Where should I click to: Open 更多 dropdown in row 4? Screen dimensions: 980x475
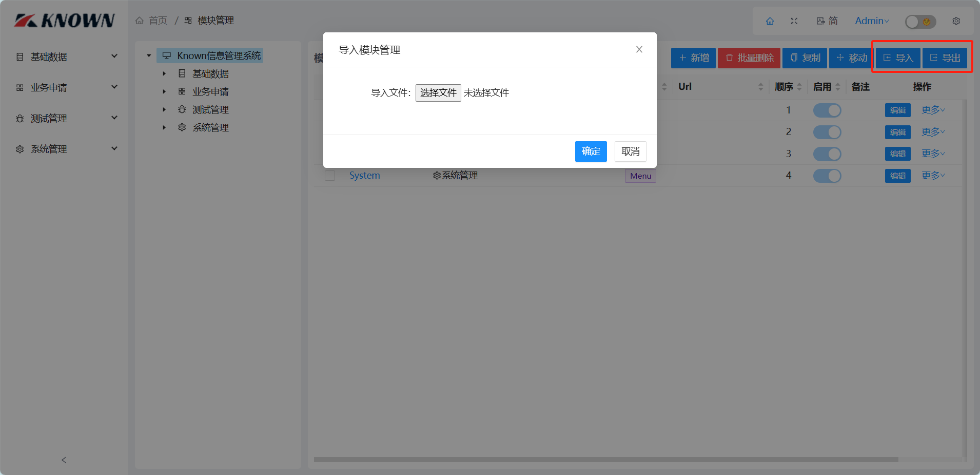coord(933,176)
